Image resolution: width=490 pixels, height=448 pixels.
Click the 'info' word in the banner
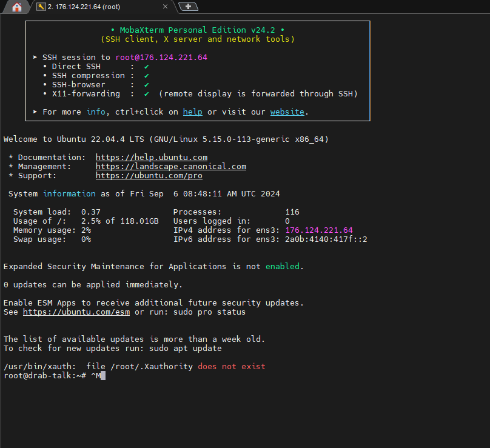[x=96, y=112]
